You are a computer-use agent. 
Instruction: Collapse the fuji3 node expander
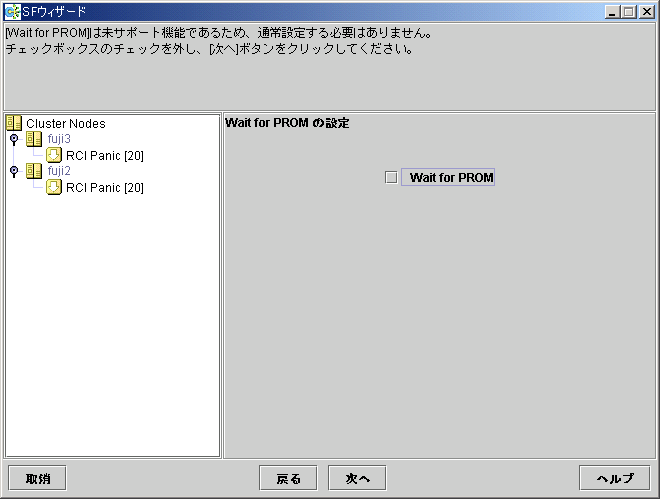[14, 138]
